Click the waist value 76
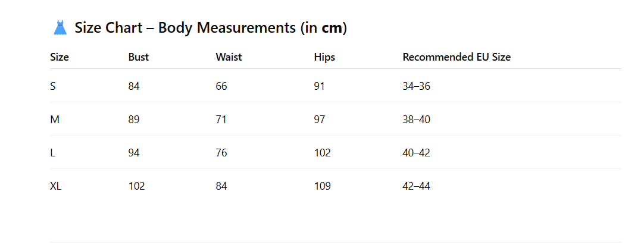644x245 pixels. pos(221,153)
